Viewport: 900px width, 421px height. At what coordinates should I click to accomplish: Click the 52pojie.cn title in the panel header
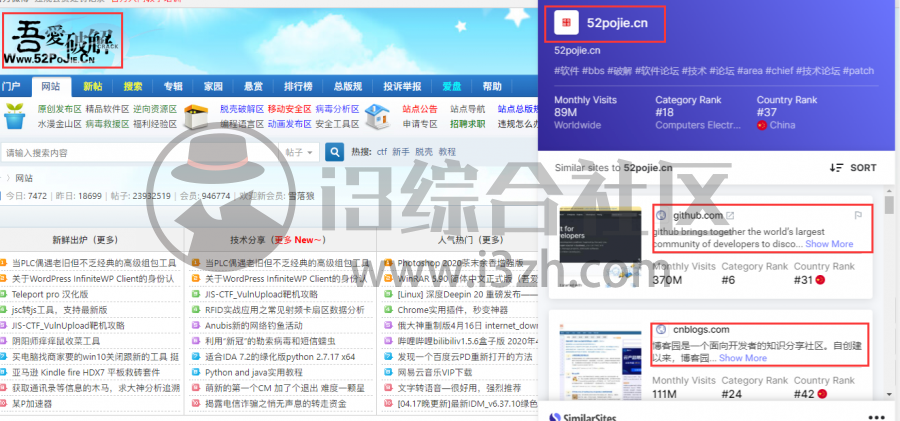pyautogui.click(x=617, y=23)
